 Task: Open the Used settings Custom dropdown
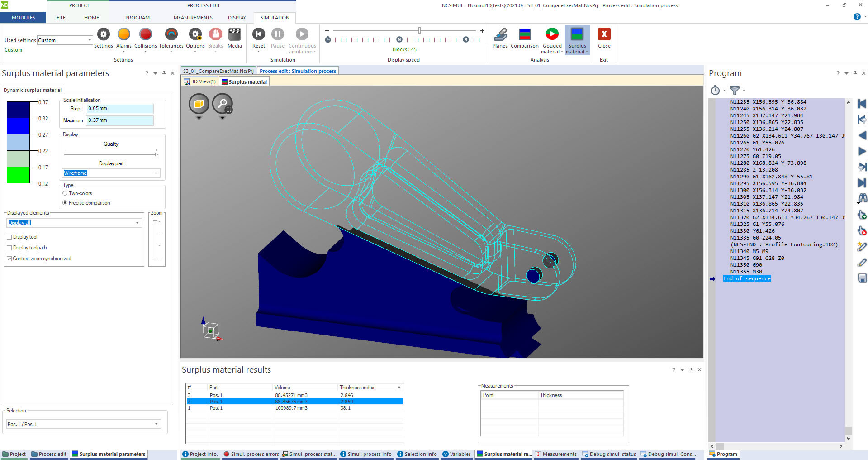(89, 40)
